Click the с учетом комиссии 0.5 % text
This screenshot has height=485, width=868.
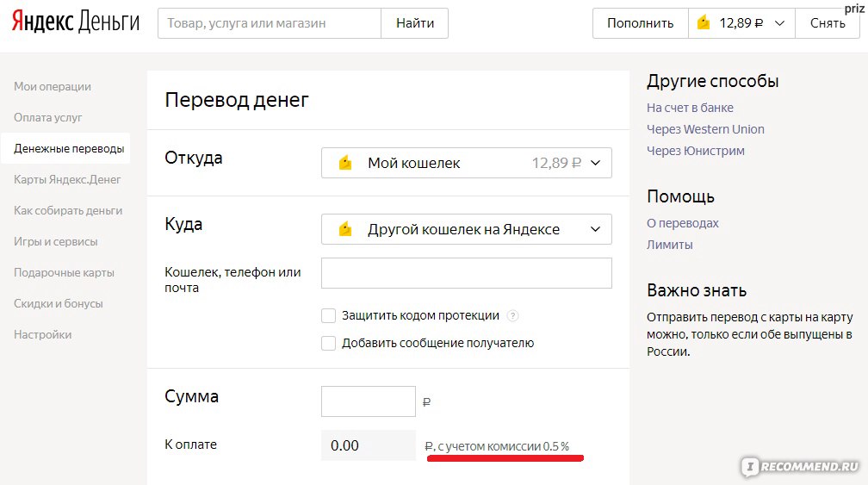click(503, 446)
